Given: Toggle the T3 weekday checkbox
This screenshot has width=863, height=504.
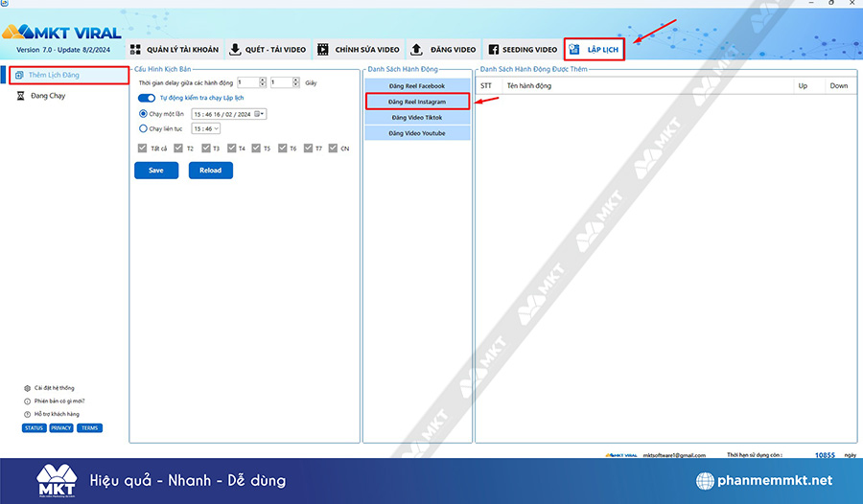Looking at the screenshot, I should coord(206,148).
